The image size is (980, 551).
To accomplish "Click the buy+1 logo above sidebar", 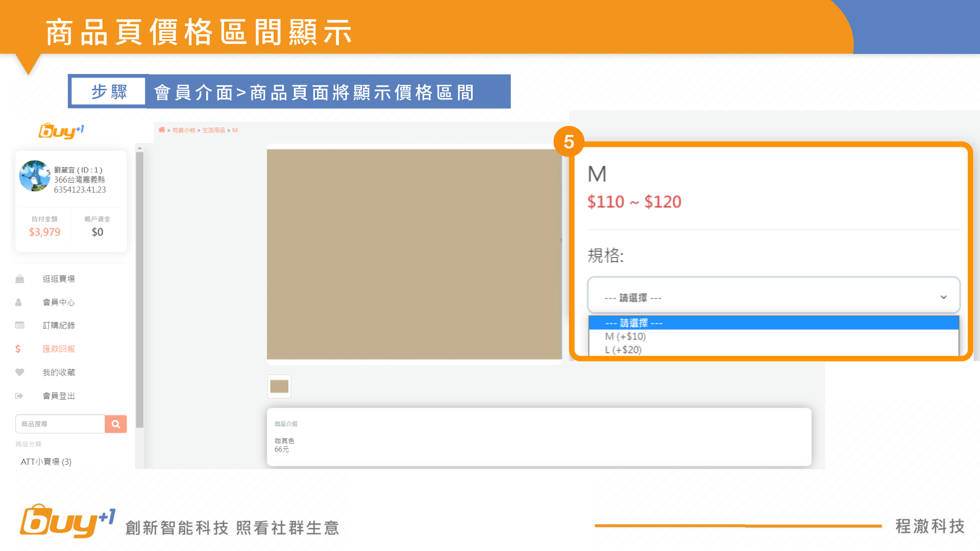I will (61, 131).
